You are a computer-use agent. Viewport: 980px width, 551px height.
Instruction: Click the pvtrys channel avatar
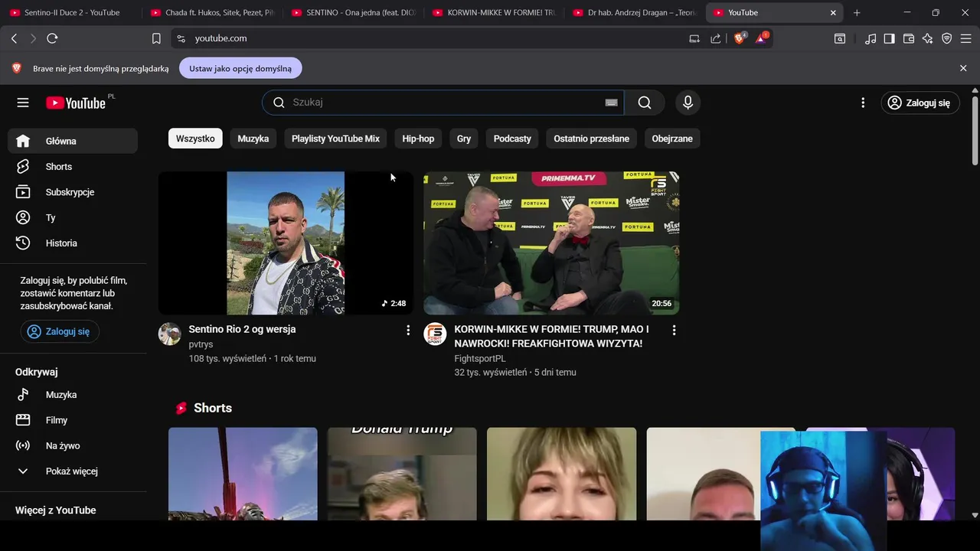169,334
